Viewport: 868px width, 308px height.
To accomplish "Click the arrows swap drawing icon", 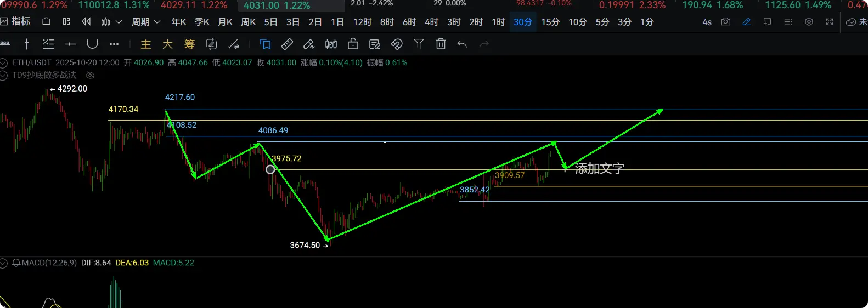I will point(234,44).
